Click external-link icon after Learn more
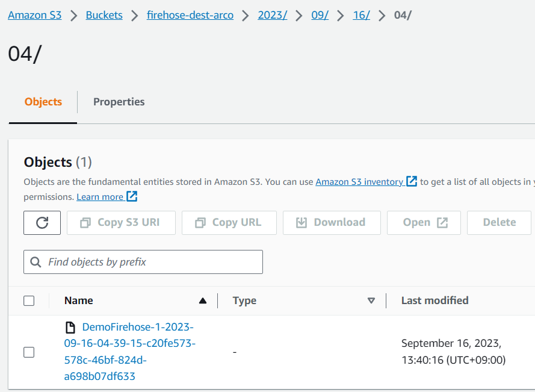The height and width of the screenshot is (392, 535). 132,196
